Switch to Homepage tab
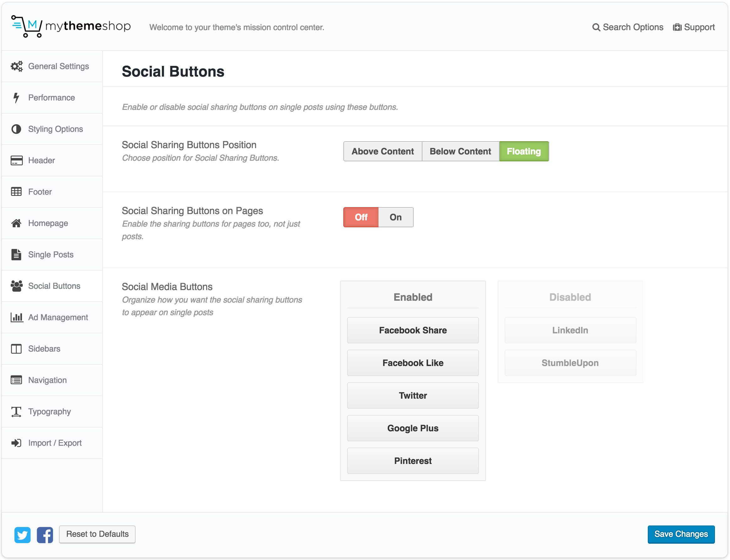The image size is (730, 560). coord(52,223)
